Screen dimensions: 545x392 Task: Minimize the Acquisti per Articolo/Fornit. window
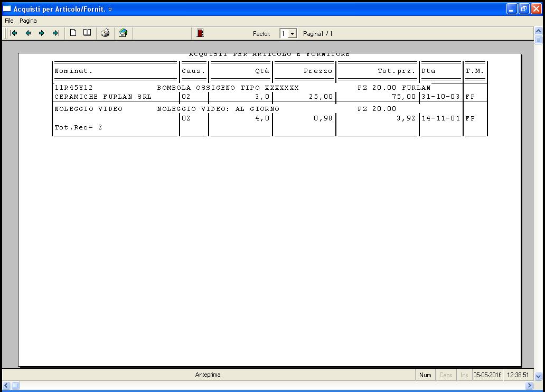point(512,9)
